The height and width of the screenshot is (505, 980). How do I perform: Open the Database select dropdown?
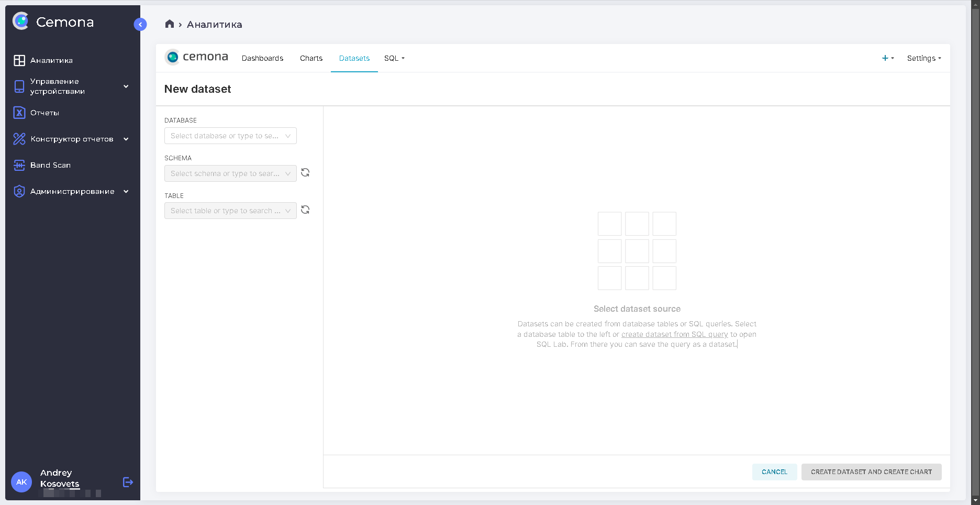(230, 136)
